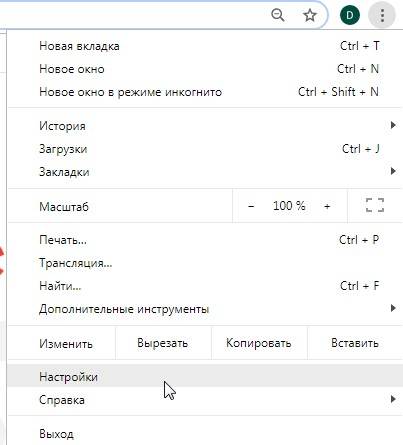Click the Копировать button
Image resolution: width=403 pixels, height=445 pixels.
tap(259, 343)
